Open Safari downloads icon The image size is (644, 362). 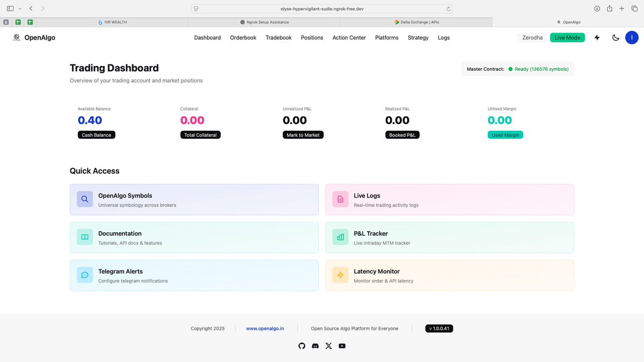[x=597, y=9]
